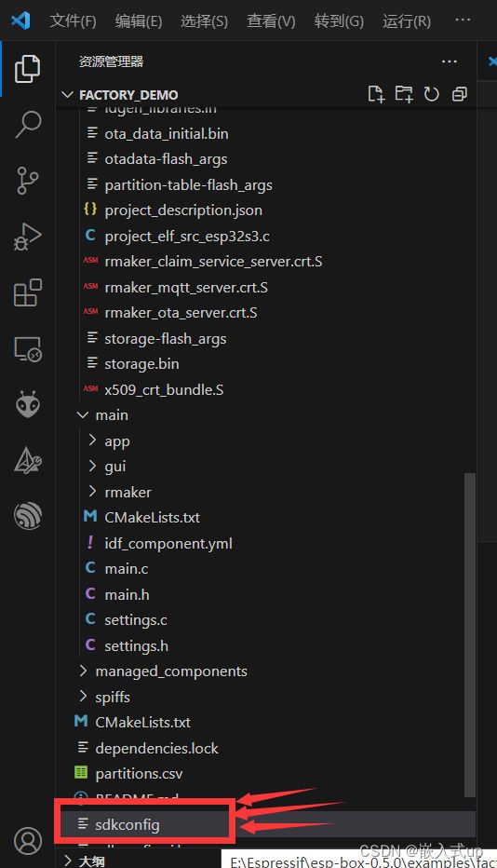Viewport: 497px width, 868px height.
Task: Open the Extensions view
Action: [x=28, y=292]
